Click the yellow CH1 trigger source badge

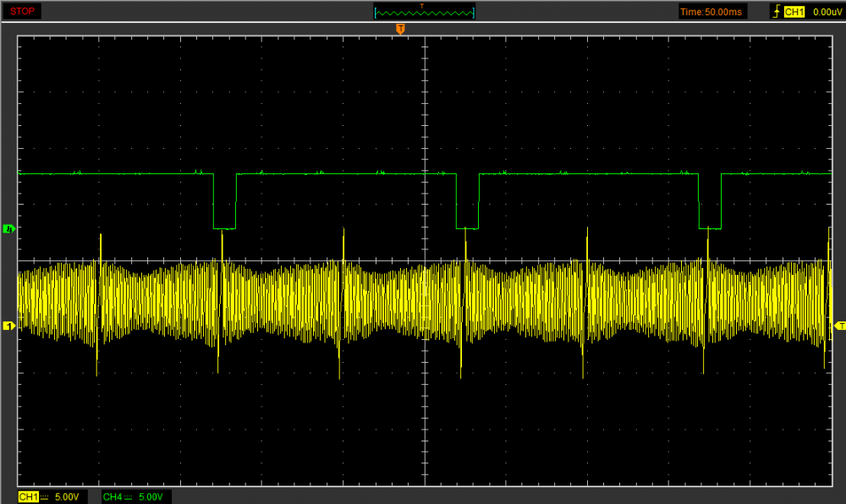(794, 12)
